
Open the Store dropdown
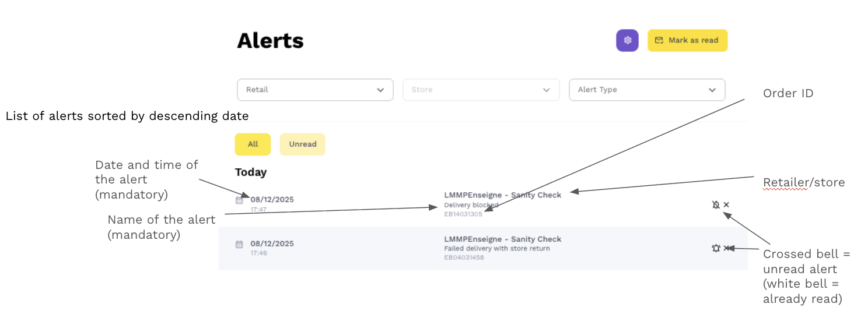coord(481,90)
